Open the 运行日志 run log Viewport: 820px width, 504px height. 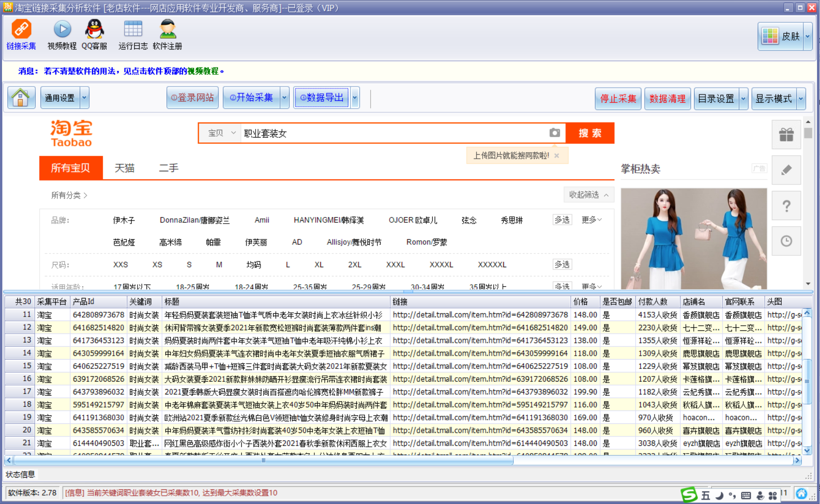(x=132, y=34)
